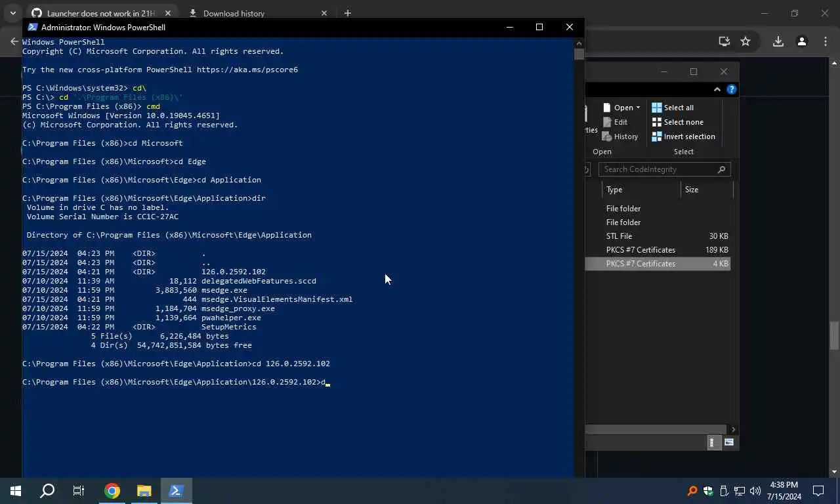Open taskbar Search magnifier
Viewport: 840px width, 504px height.
click(47, 491)
